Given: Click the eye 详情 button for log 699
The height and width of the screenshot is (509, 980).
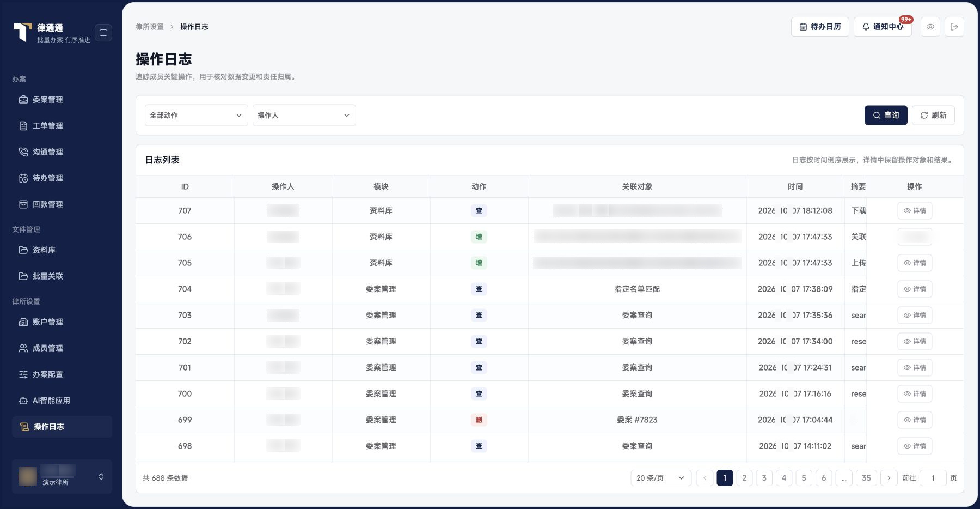Looking at the screenshot, I should pos(915,420).
